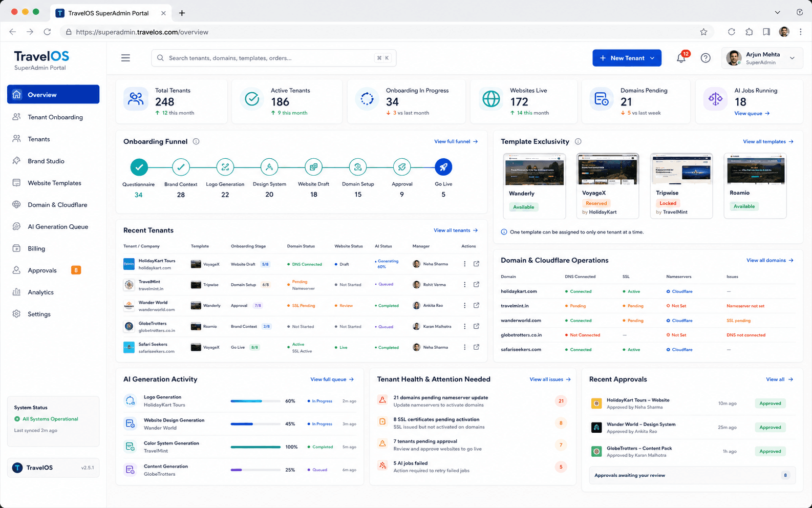812x508 pixels.
Task: Open browser extensions puzzle icon
Action: (x=749, y=32)
